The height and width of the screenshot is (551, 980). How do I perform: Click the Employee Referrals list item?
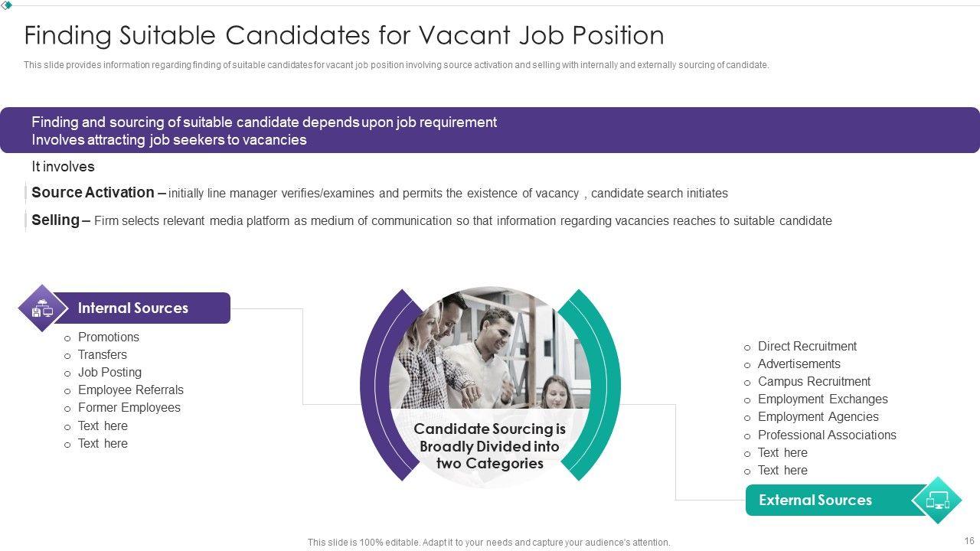130,390
